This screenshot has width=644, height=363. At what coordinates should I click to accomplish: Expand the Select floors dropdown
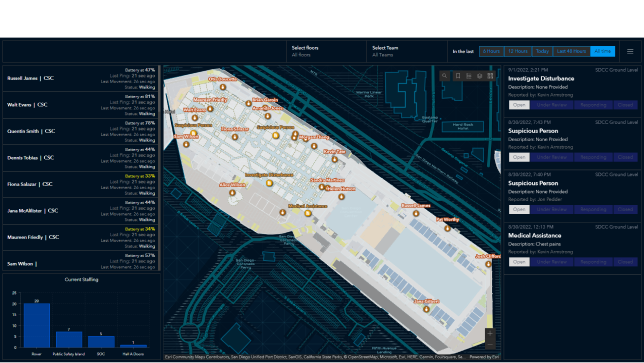[x=326, y=51]
